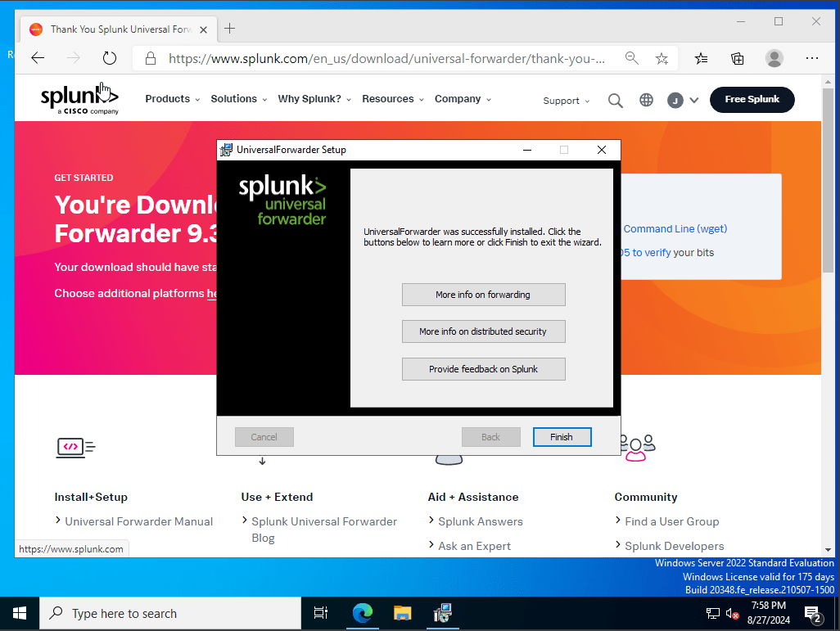Screen dimensions: 840x631
Task: Open the Splunk Answers link
Action: (481, 521)
